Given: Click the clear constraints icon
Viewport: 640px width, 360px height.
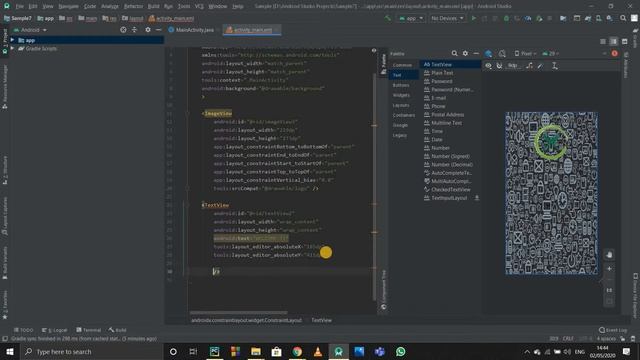Looking at the screenshot, I should point(529,65).
